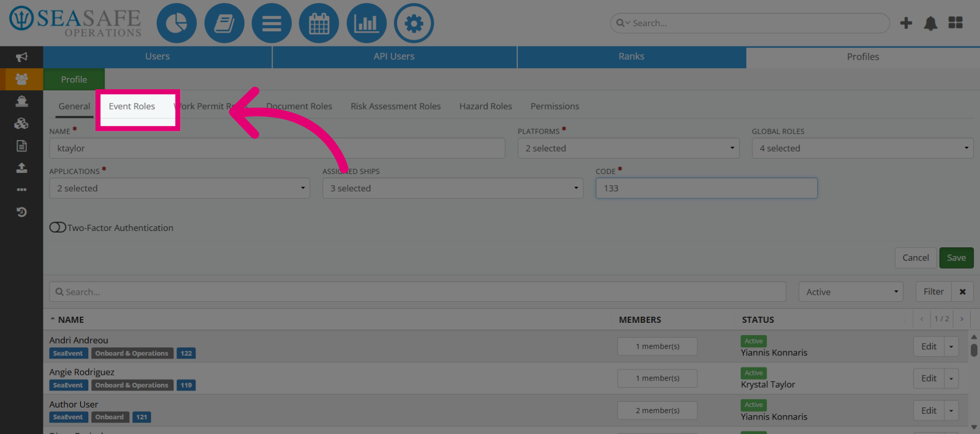Screen dimensions: 980x434
Task: Click the plus add icon
Action: coord(906,23)
